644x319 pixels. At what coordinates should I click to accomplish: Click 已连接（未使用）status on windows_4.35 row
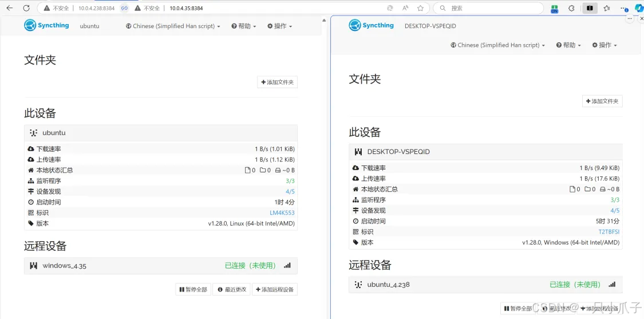click(x=251, y=266)
